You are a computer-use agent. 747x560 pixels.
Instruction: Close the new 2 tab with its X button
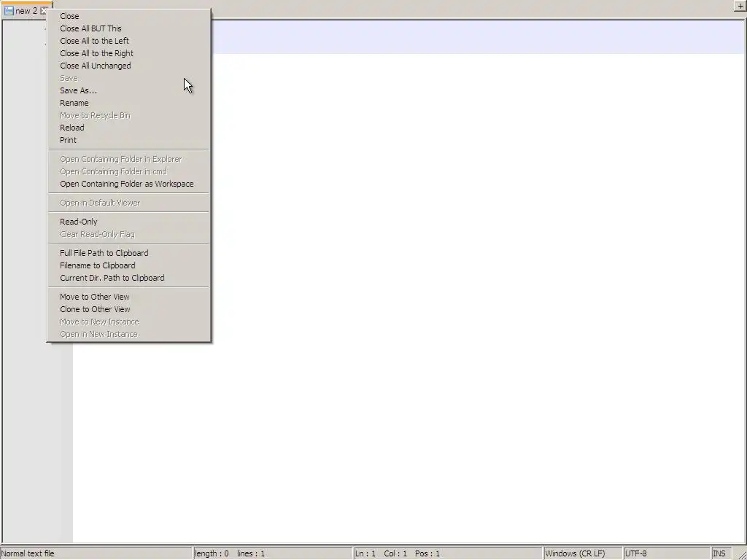click(44, 10)
